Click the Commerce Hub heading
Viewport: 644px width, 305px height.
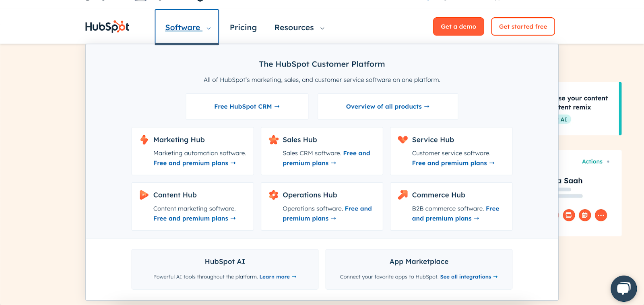tap(439, 195)
